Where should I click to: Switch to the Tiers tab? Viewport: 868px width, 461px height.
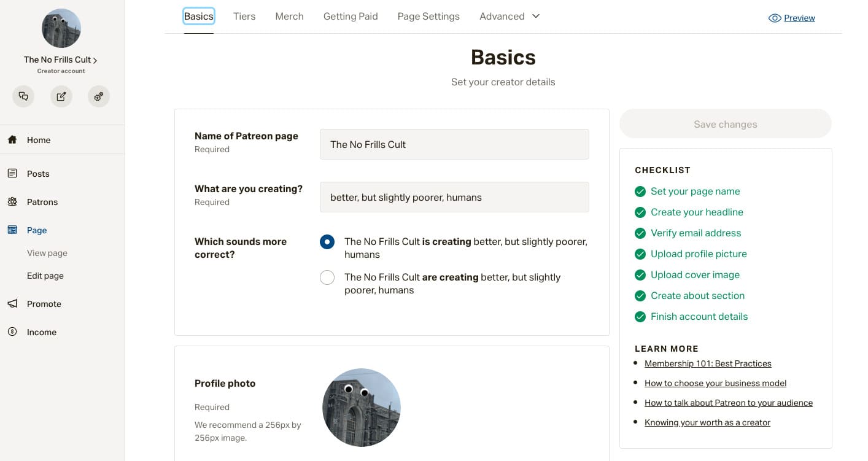pyautogui.click(x=244, y=17)
